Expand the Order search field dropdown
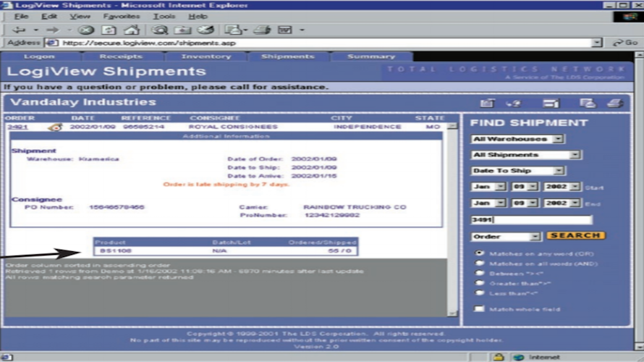Viewport: 644px width, 362px height. 505,237
